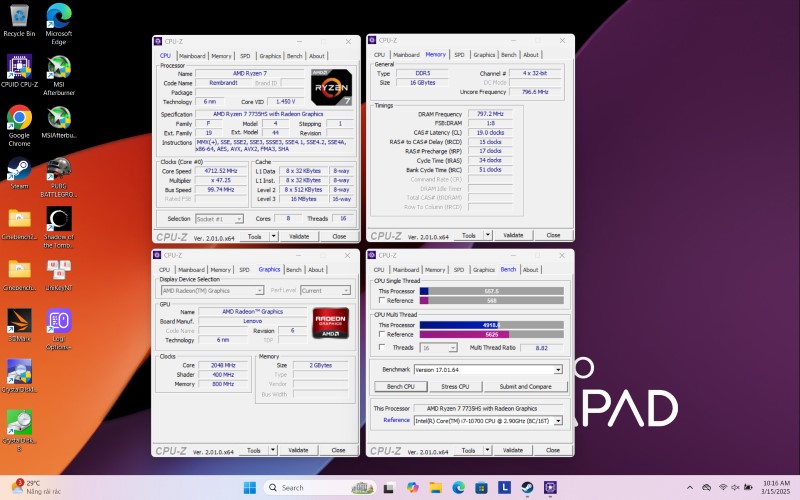Image resolution: width=800 pixels, height=500 pixels.
Task: Open the Steam desktop shortcut
Action: pyautogui.click(x=19, y=173)
